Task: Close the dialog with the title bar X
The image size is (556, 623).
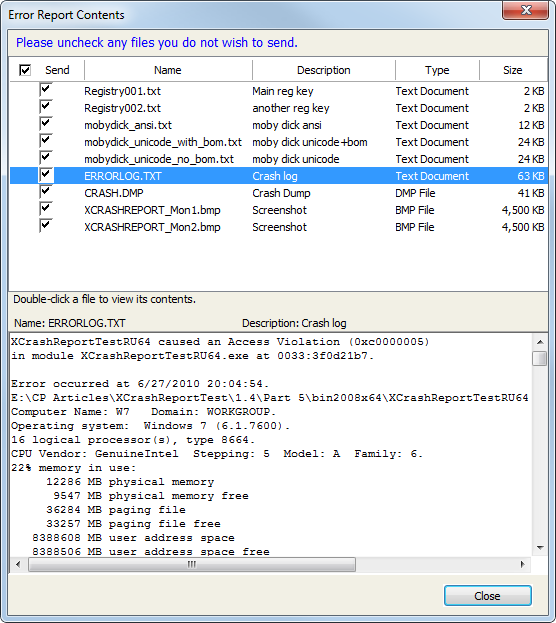Action: pyautogui.click(x=525, y=10)
